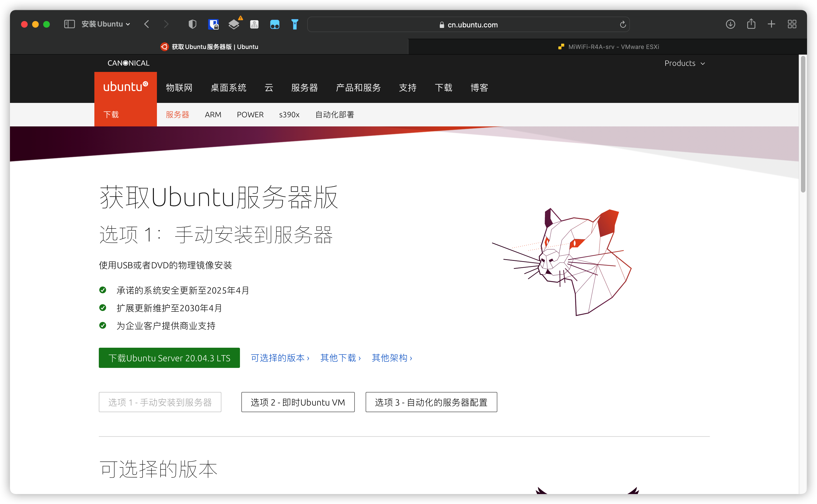This screenshot has width=817, height=504.
Task: Open the 服务器 main nav menu
Action: click(x=304, y=88)
